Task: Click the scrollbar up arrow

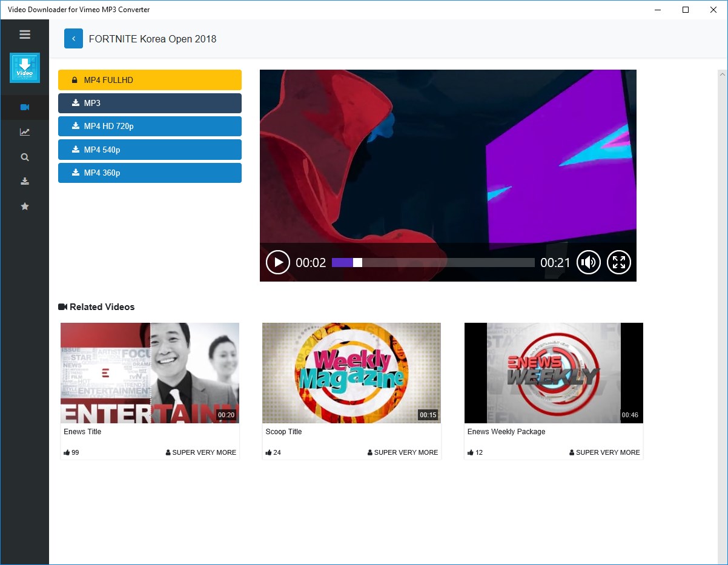Action: pyautogui.click(x=723, y=74)
